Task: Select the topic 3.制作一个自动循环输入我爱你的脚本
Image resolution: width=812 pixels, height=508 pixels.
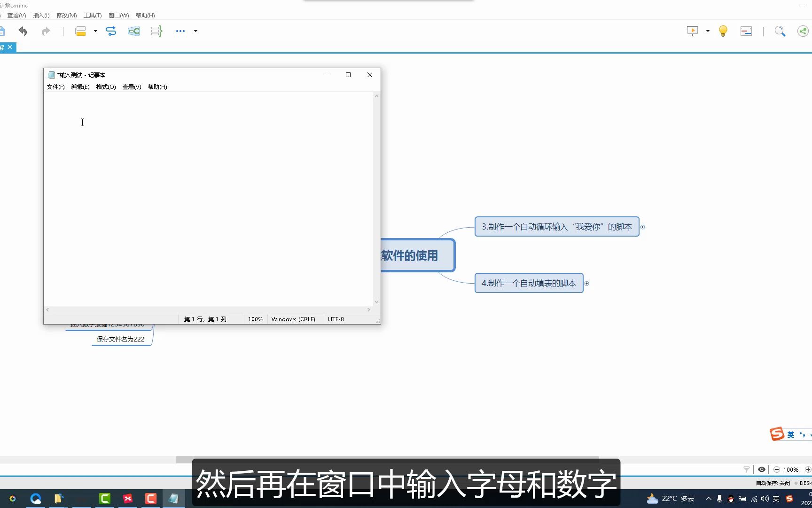Action: click(x=557, y=227)
